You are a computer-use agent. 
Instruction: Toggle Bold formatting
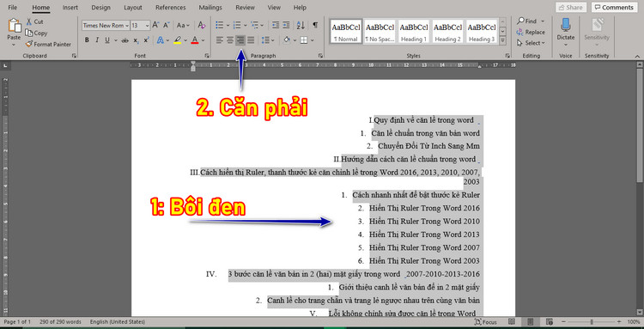(87, 40)
